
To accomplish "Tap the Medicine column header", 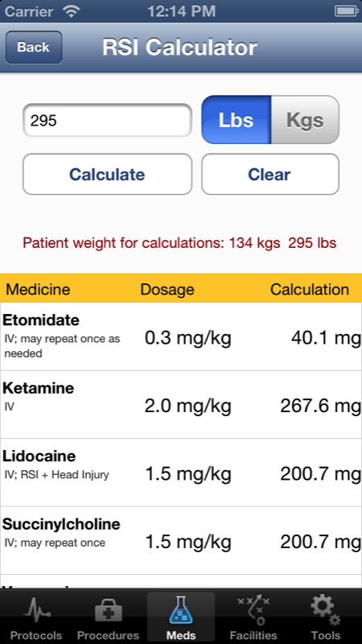I will click(x=38, y=289).
